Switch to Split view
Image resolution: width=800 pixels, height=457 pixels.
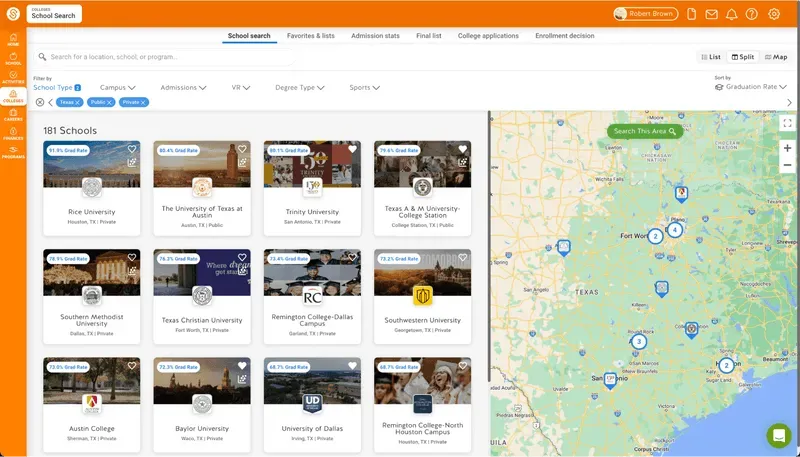point(742,57)
